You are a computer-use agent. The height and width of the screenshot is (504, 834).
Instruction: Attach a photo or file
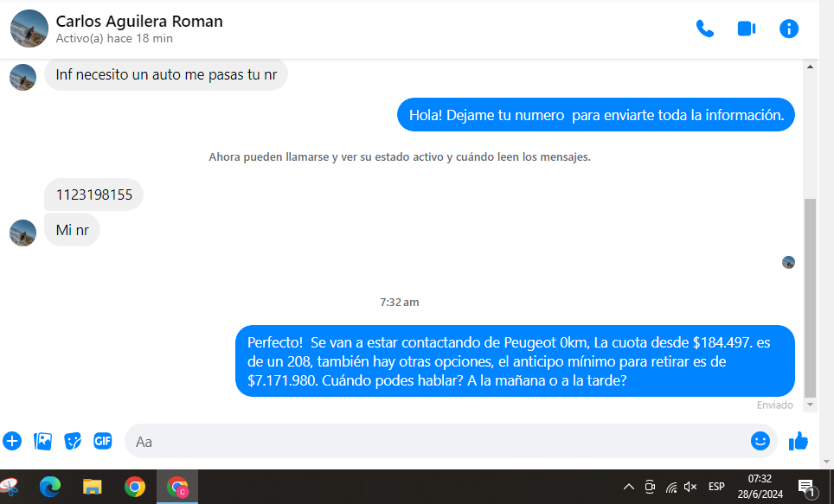point(42,441)
